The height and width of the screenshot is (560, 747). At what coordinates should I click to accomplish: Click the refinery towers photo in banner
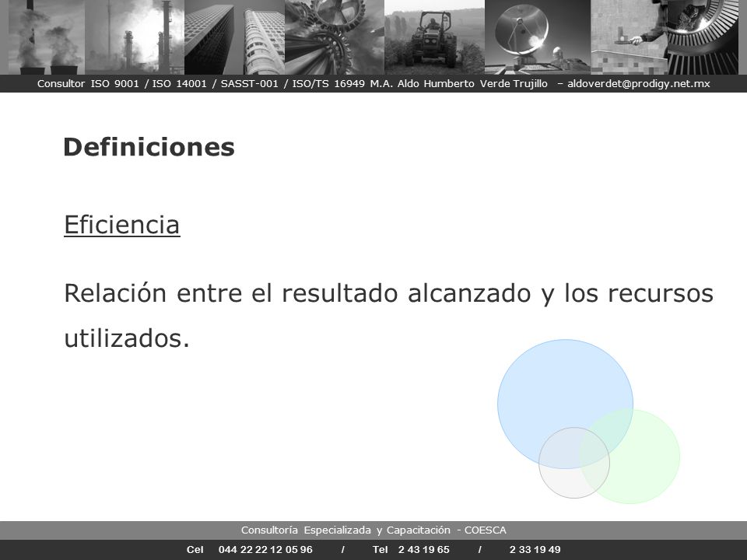135,37
